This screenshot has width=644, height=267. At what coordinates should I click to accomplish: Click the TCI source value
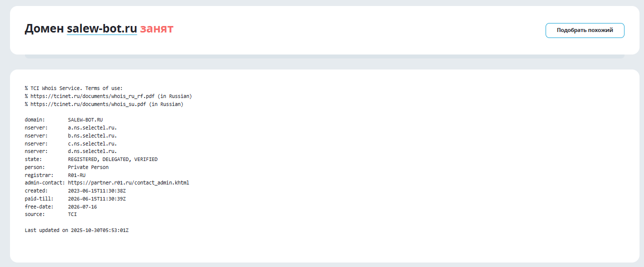72,214
